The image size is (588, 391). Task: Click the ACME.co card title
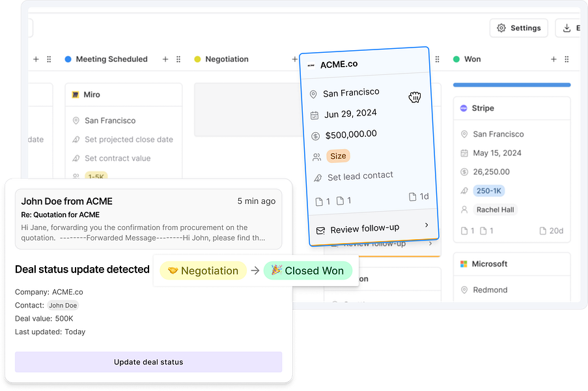(339, 65)
